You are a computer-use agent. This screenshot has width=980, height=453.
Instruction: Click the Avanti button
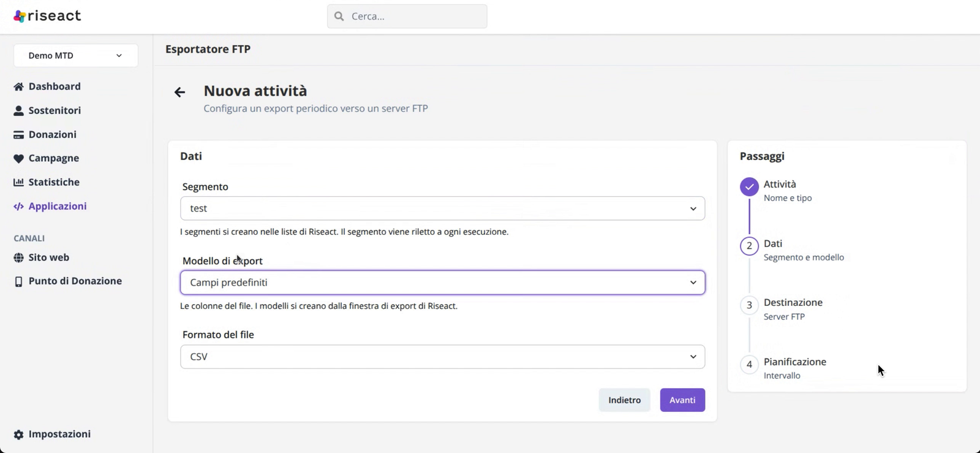pos(682,400)
